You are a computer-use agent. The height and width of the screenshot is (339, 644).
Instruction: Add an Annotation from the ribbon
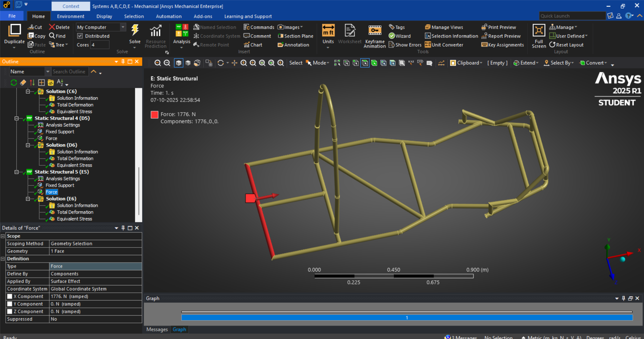(293, 45)
